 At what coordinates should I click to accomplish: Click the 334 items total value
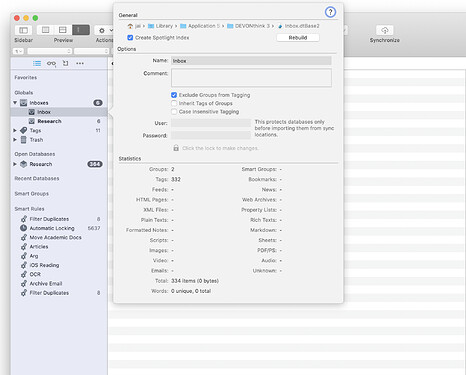(x=195, y=281)
